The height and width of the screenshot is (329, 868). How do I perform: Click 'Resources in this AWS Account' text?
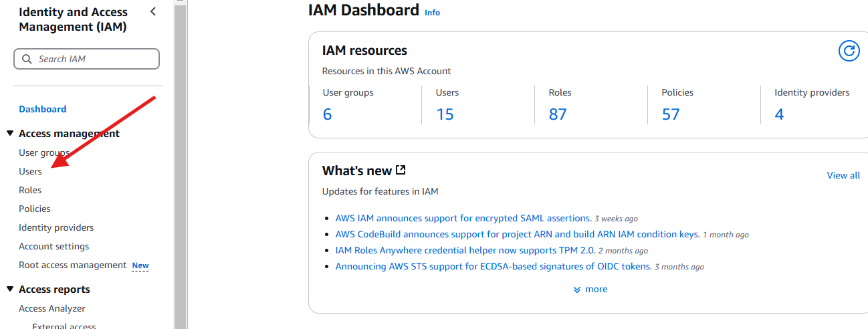[387, 71]
